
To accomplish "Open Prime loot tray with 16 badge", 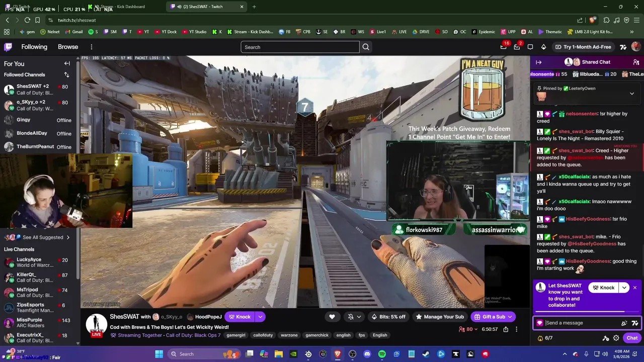I will tap(504, 47).
